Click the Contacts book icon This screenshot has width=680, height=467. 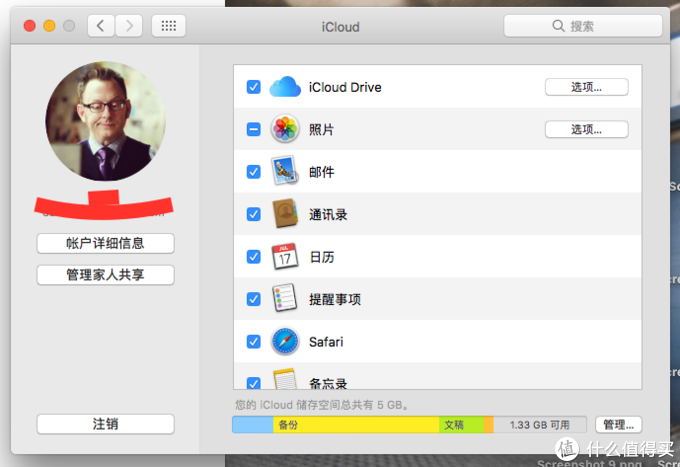click(x=285, y=213)
